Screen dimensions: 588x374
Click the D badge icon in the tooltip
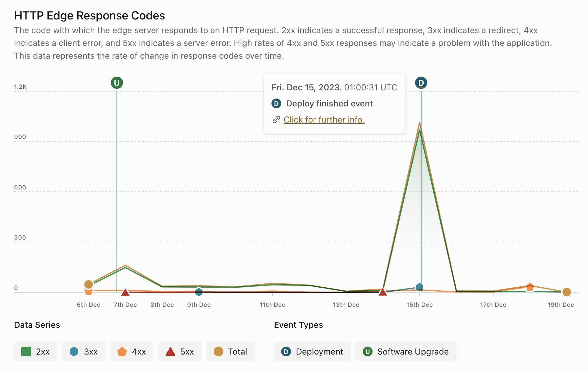tap(276, 104)
